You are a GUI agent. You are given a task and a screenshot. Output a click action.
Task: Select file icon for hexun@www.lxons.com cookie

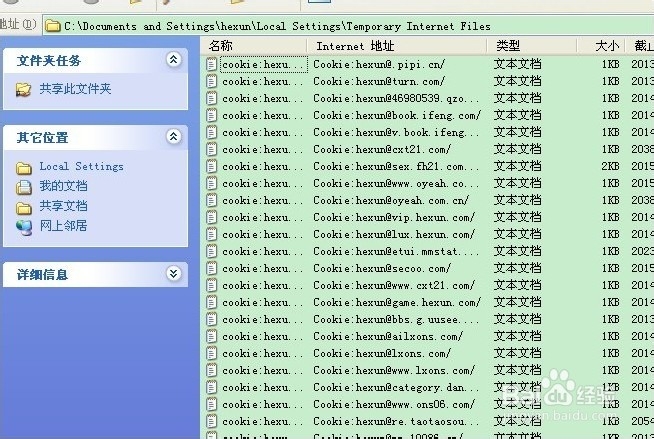(212, 371)
